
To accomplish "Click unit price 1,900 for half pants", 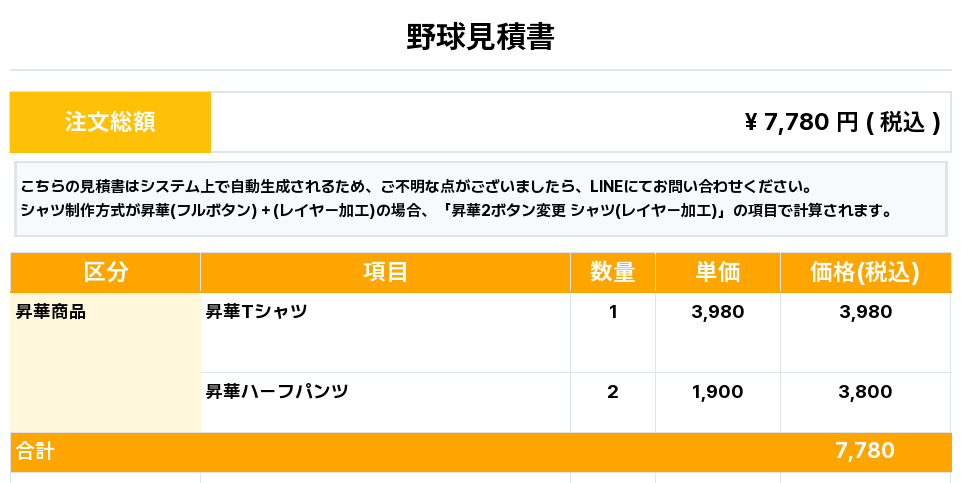I will tap(718, 392).
